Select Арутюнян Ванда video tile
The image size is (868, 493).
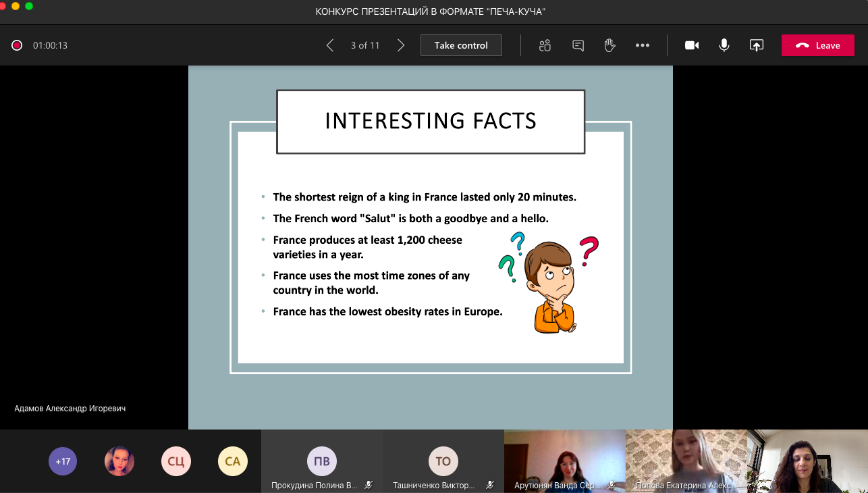[x=565, y=461]
